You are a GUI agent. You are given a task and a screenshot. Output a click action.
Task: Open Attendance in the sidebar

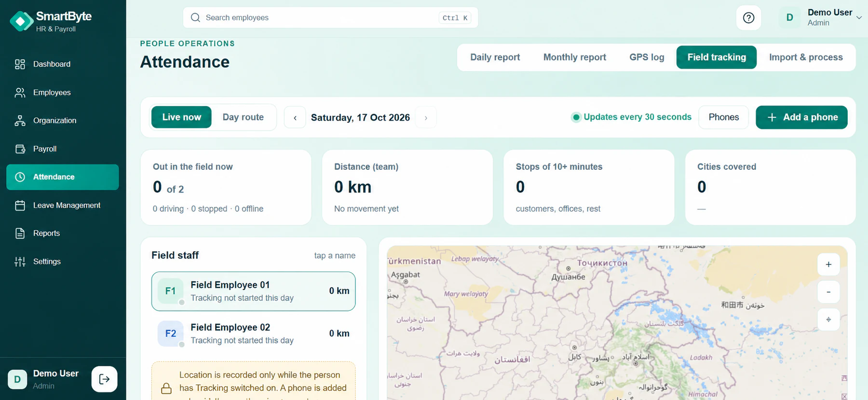pyautogui.click(x=63, y=177)
